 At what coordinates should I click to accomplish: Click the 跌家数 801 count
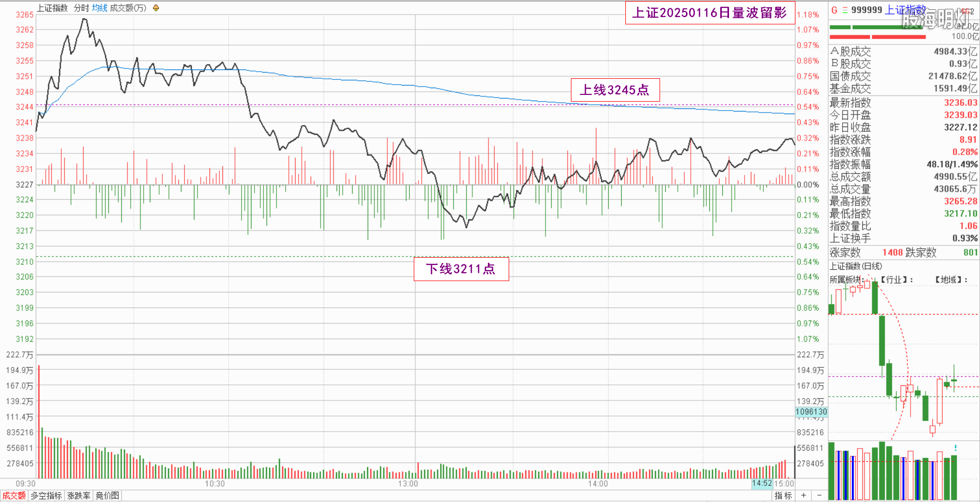971,253
